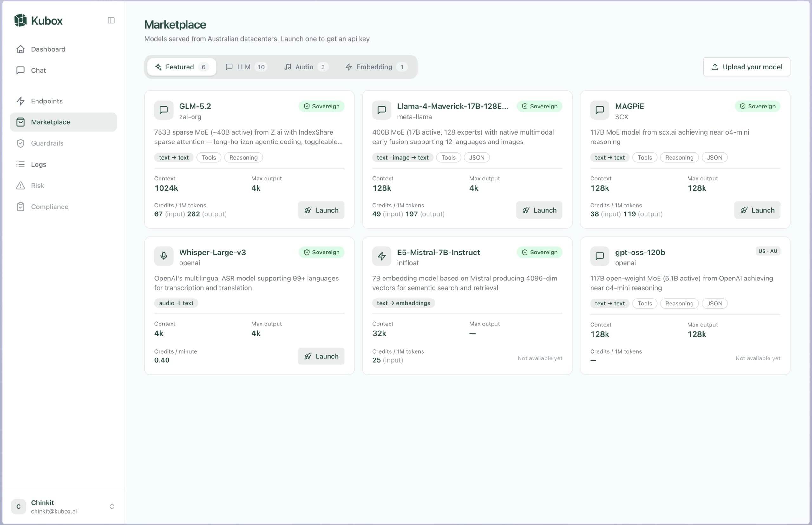
Task: Click the audio → text tag
Action: tap(176, 303)
